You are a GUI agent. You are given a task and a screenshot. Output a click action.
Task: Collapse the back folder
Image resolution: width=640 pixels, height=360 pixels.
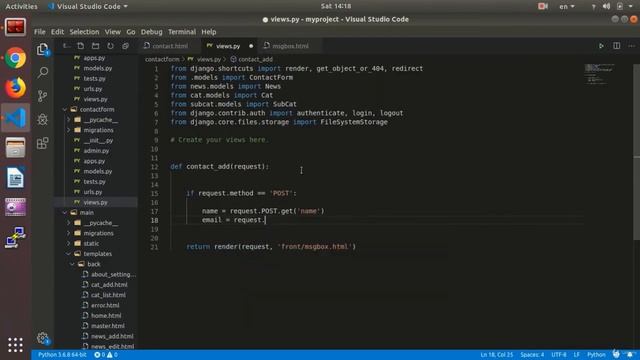[x=73, y=264]
